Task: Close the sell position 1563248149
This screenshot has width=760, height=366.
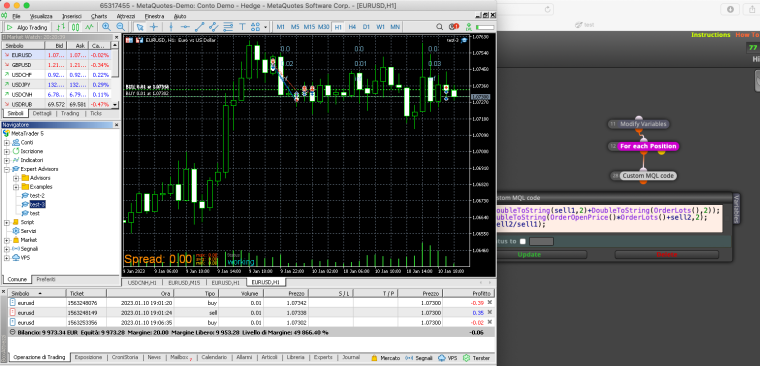Action: pos(490,312)
